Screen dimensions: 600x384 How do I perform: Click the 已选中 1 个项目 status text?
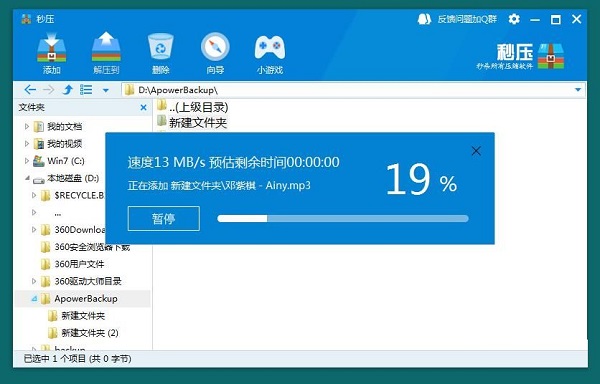pyautogui.click(x=78, y=359)
